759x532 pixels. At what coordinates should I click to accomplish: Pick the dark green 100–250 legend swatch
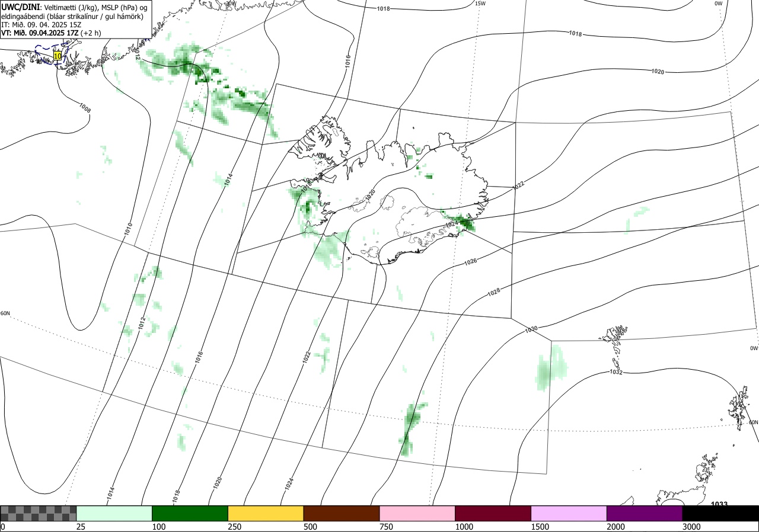click(x=190, y=513)
